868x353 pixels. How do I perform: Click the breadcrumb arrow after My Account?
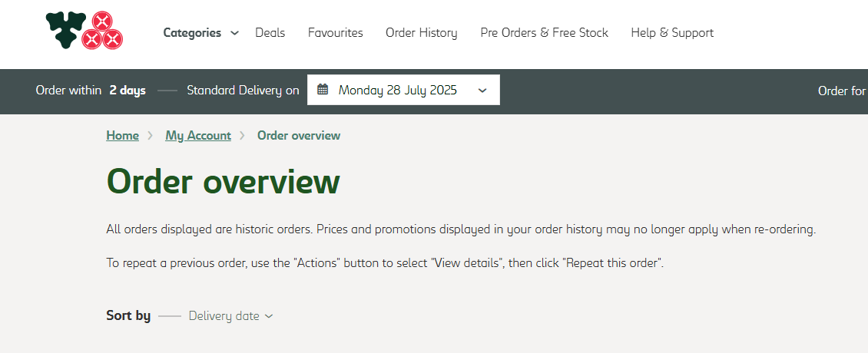242,136
